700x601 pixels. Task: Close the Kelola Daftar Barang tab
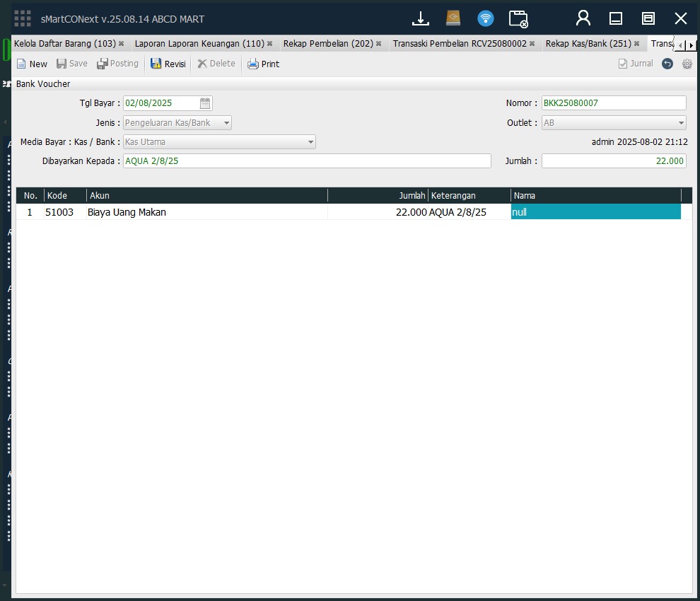click(x=122, y=44)
